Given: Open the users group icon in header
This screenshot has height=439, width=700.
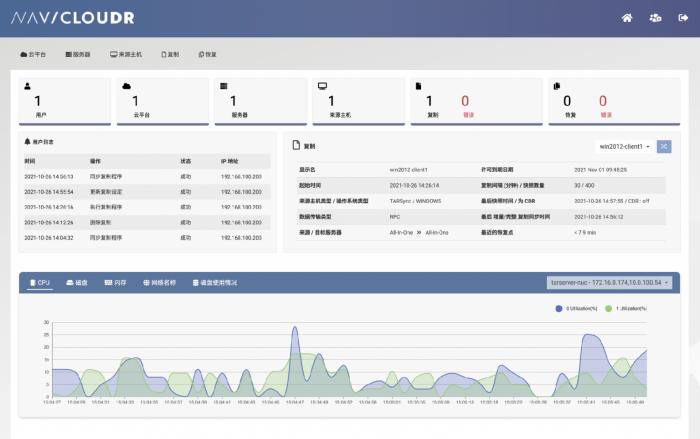Looking at the screenshot, I should 655,18.
